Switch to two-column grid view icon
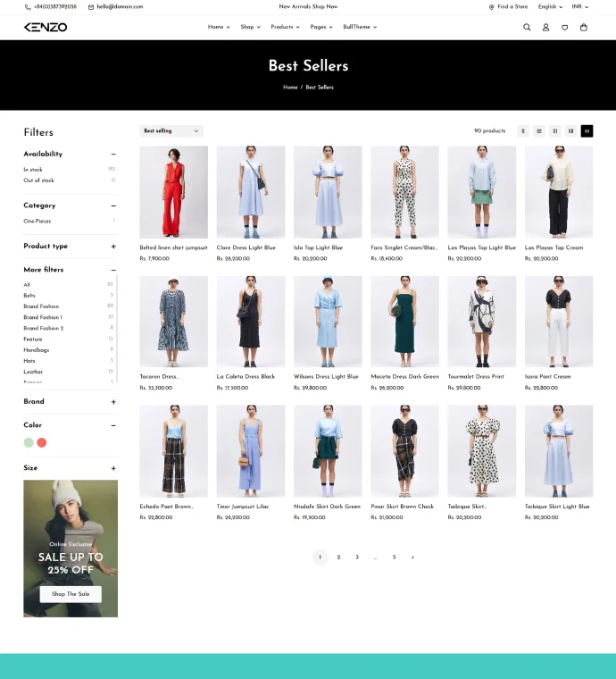Image resolution: width=616 pixels, height=679 pixels. [x=555, y=130]
